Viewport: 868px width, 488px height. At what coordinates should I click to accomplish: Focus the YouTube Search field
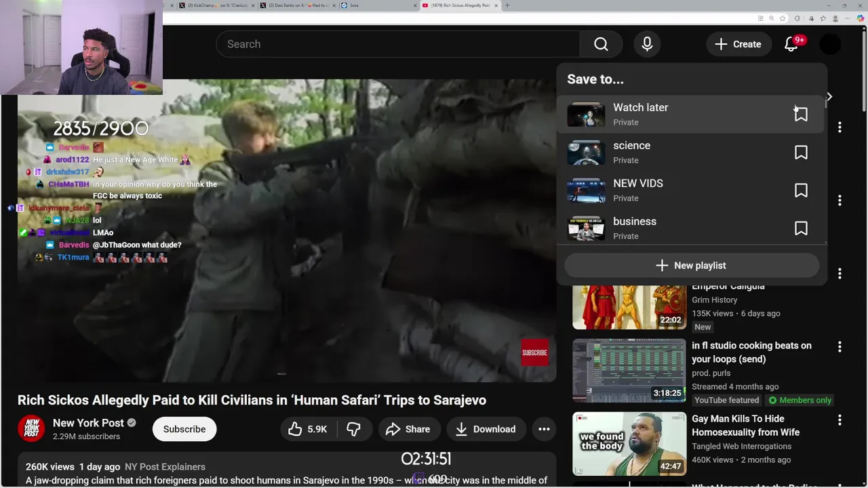[397, 44]
